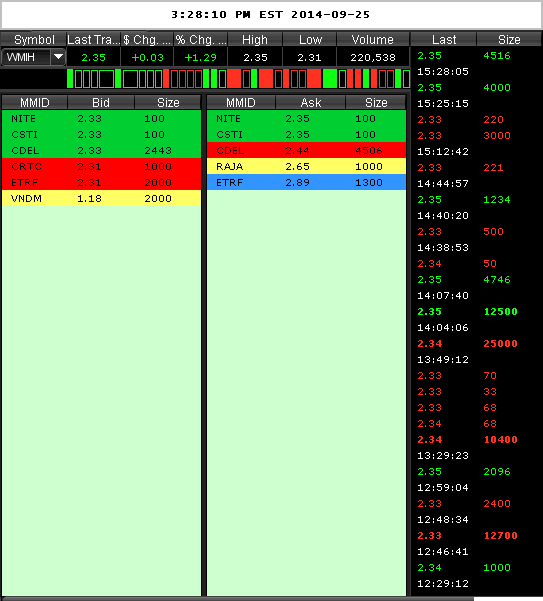This screenshot has height=601, width=543.
Task: Click the Last column header in trades panel
Action: coord(444,39)
